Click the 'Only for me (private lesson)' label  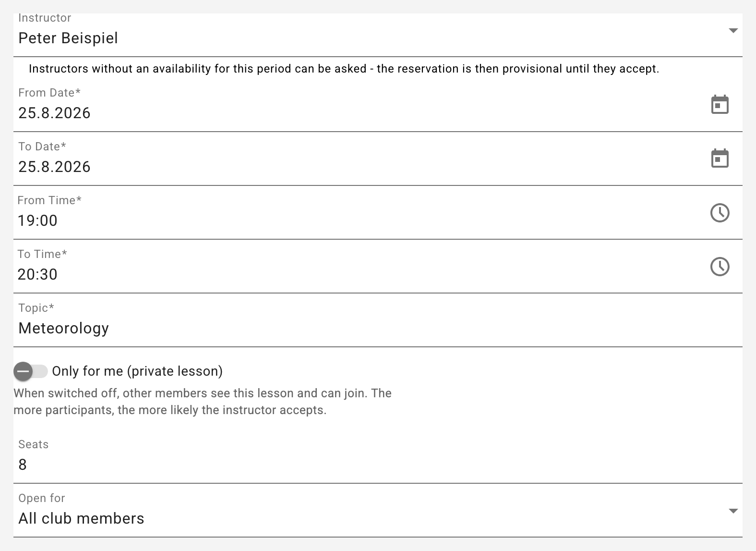click(x=137, y=371)
